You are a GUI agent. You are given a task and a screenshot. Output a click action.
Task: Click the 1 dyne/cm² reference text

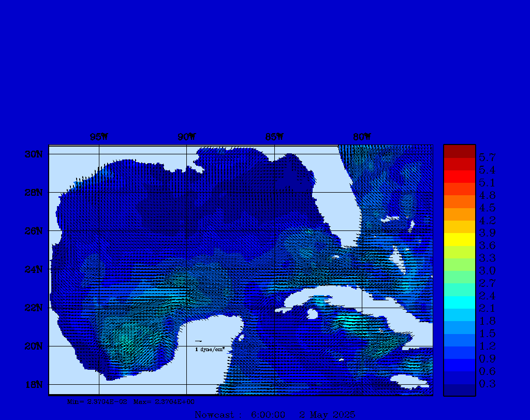[x=209, y=350]
